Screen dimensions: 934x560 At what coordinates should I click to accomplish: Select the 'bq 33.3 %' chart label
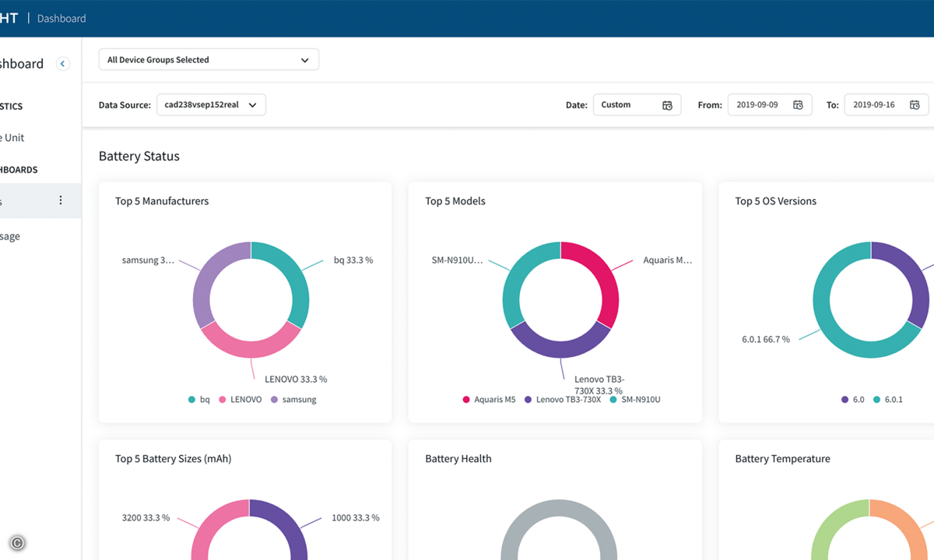pyautogui.click(x=353, y=261)
